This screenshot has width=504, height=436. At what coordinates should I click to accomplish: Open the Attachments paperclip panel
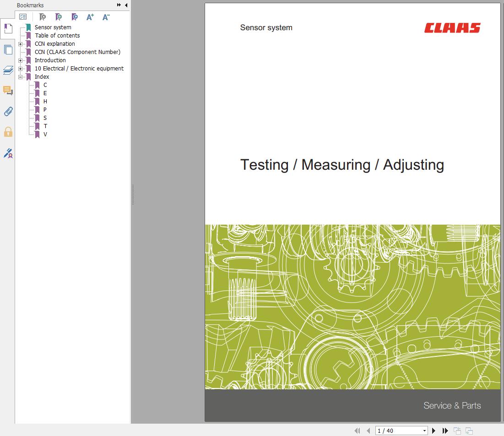tap(8, 111)
